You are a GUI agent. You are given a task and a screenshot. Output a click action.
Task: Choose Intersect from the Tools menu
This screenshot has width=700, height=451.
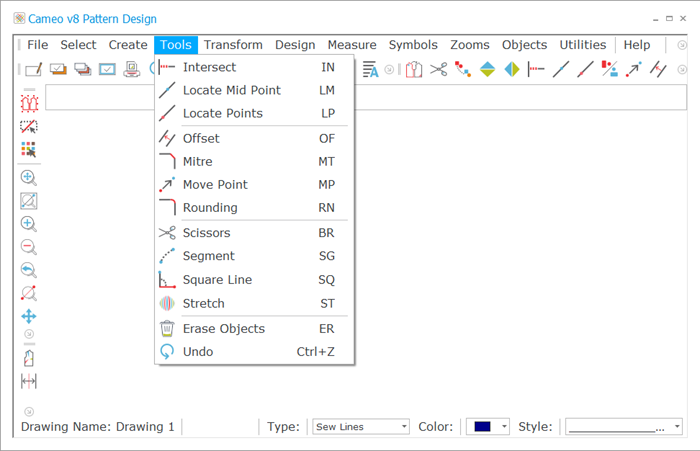(254, 67)
